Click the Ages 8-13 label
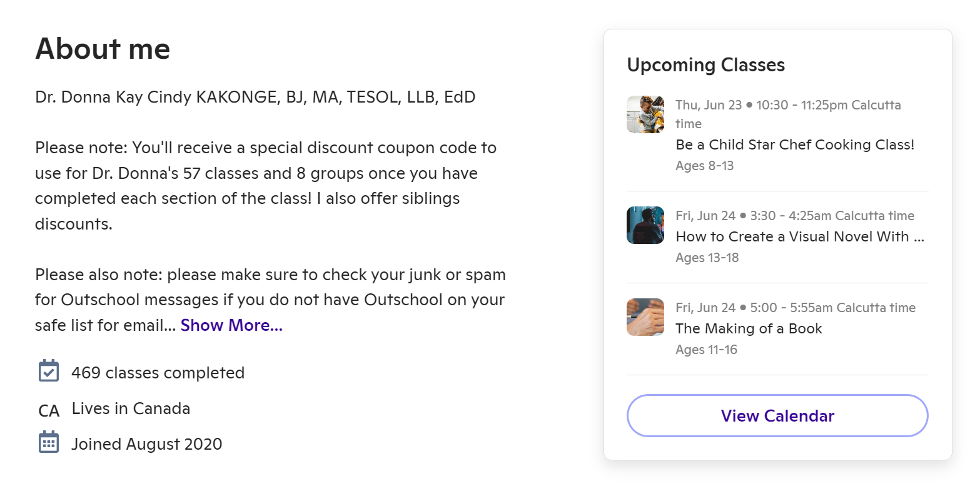Screen dimensions: 980x496 [704, 166]
